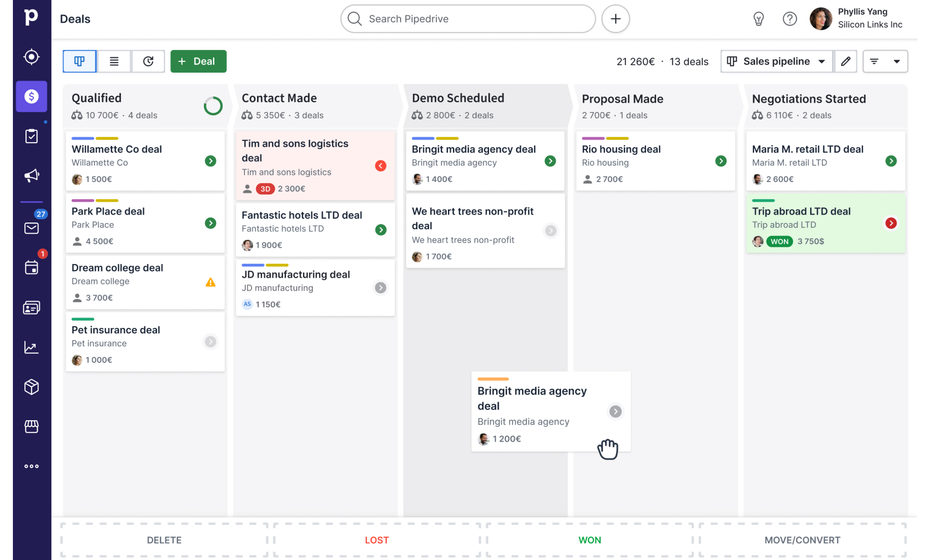Screen dimensions: 935x560
Task: Open Leads target icon in sidebar
Action: pyautogui.click(x=31, y=57)
